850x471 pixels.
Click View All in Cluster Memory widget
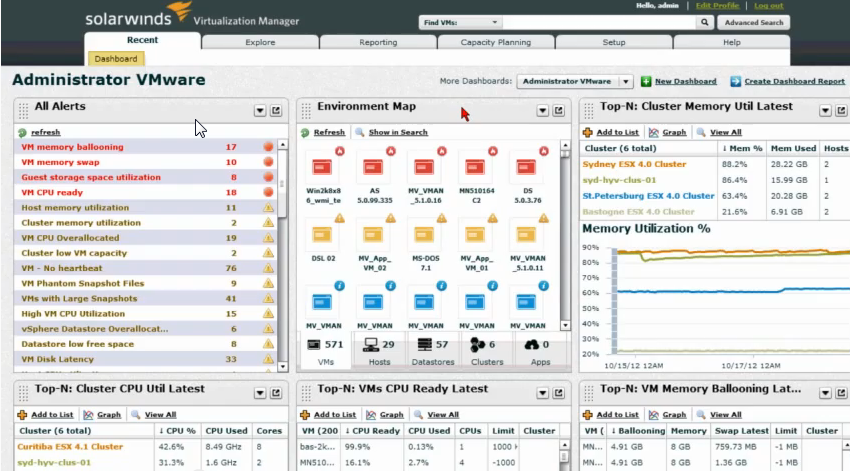click(x=725, y=132)
